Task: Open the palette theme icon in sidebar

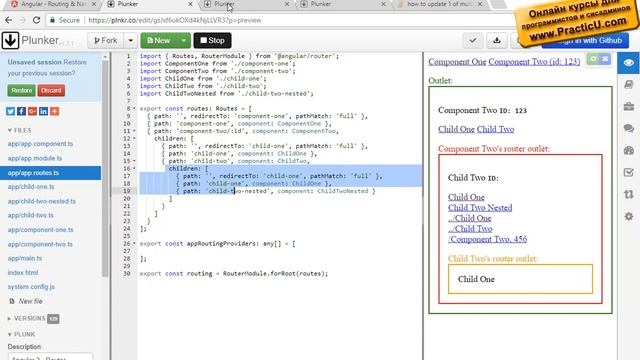Action: point(629,150)
